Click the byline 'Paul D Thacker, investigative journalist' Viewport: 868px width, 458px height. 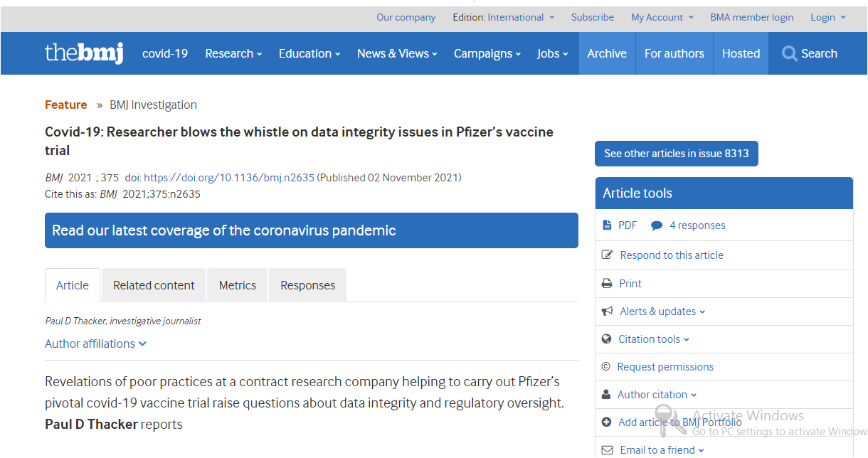[123, 321]
